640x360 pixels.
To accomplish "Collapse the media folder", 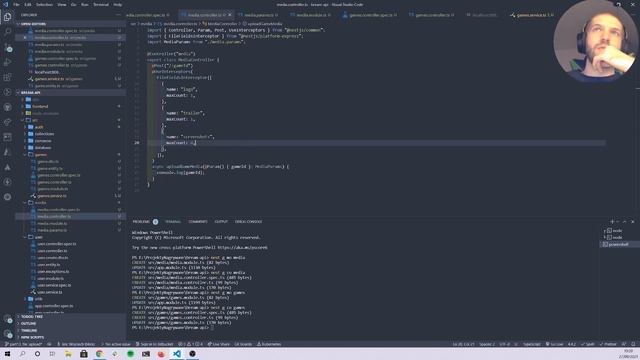I will [x=40, y=202].
